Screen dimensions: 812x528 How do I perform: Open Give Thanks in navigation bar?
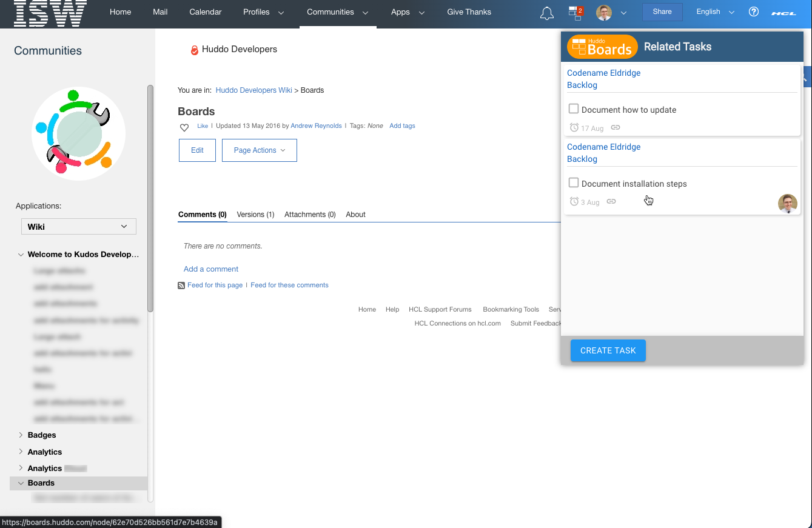[469, 12]
